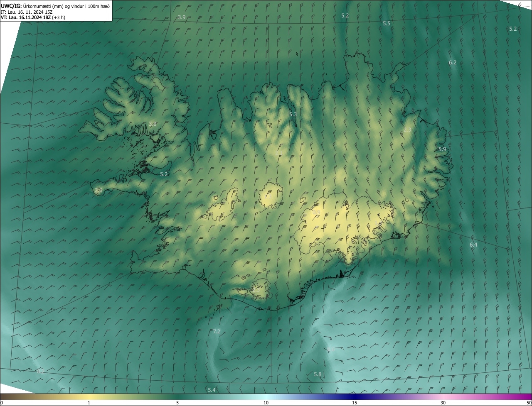Click the "5.5" value label on the map
This screenshot has height=406, width=532.
pyautogui.click(x=387, y=24)
